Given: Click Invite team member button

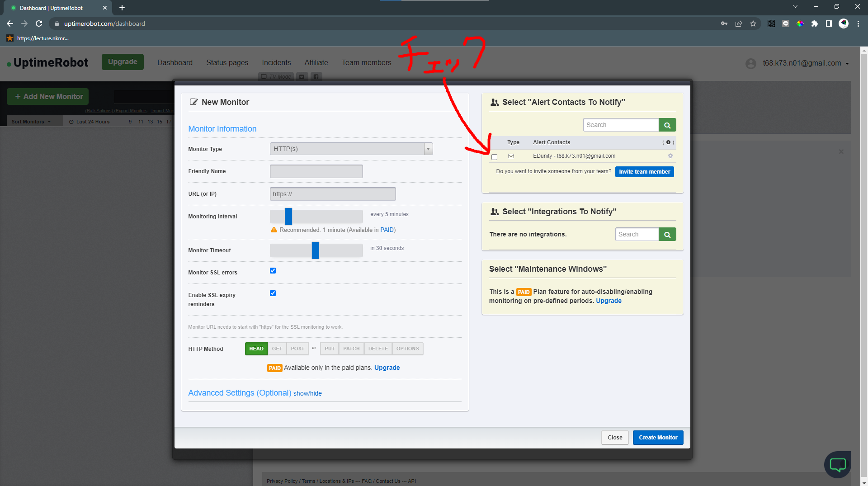Looking at the screenshot, I should (644, 172).
